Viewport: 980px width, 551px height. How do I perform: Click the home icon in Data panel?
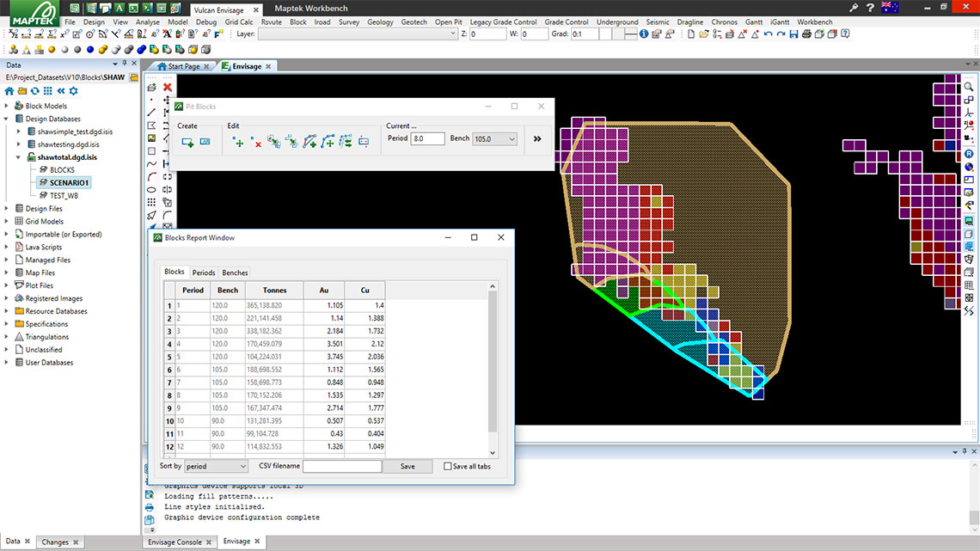click(9, 91)
